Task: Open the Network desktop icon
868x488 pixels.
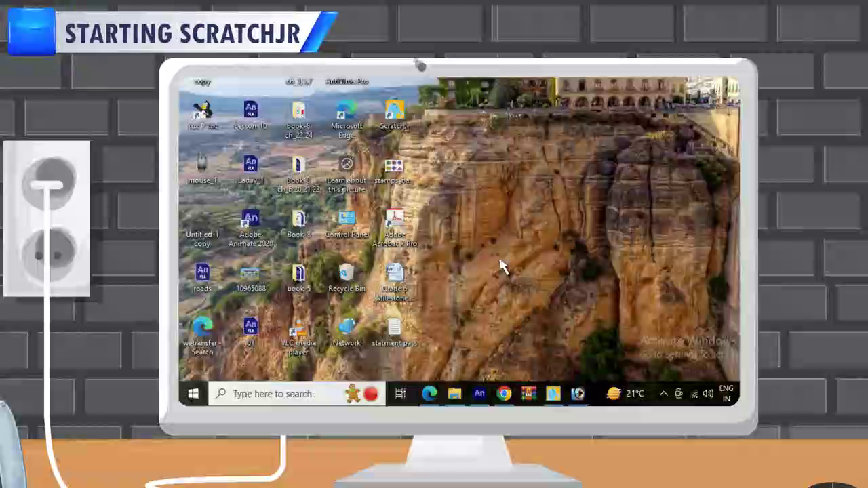Action: (x=347, y=330)
